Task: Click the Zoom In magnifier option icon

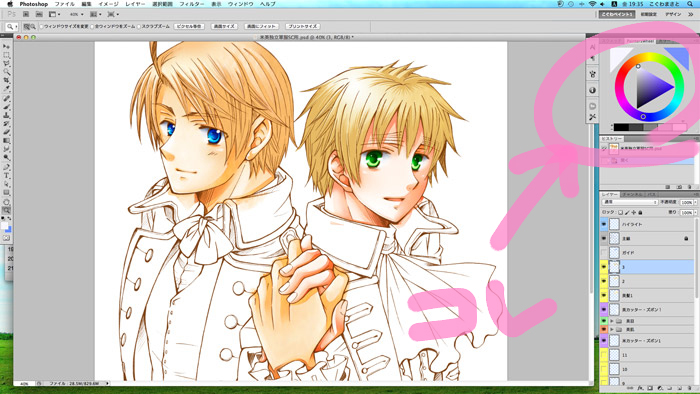Action: pos(27,27)
